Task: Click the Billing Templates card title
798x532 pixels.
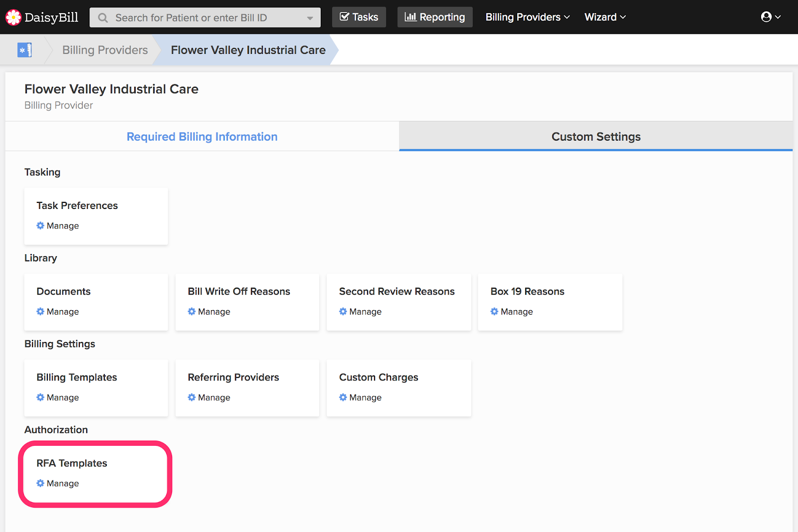Action: tap(77, 377)
